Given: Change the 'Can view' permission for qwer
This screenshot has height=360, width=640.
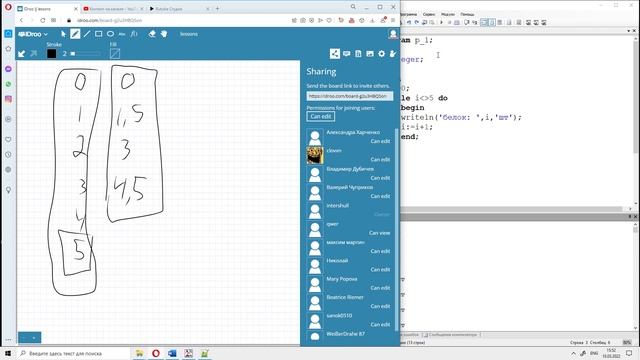Looking at the screenshot, I should (x=380, y=233).
